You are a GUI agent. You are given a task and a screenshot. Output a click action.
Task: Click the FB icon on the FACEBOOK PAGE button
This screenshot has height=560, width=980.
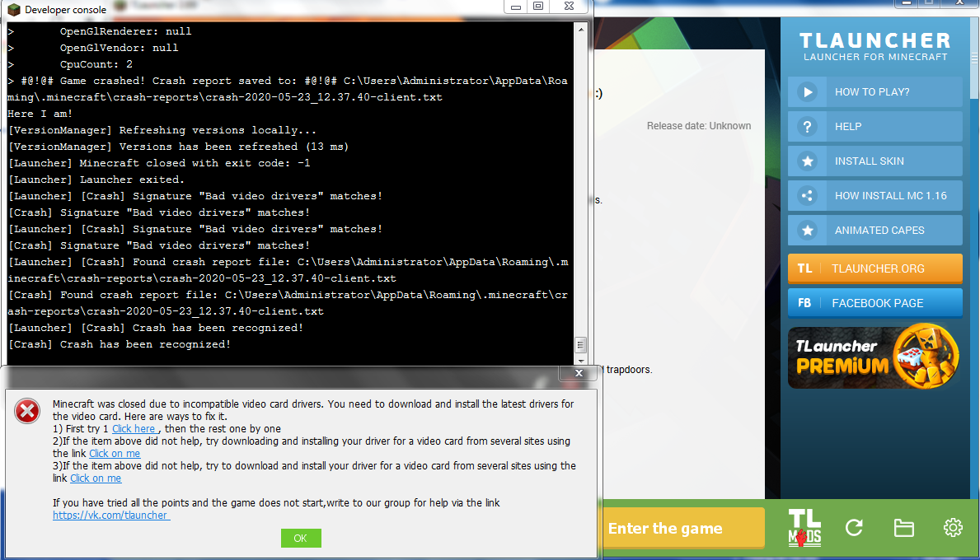(804, 303)
